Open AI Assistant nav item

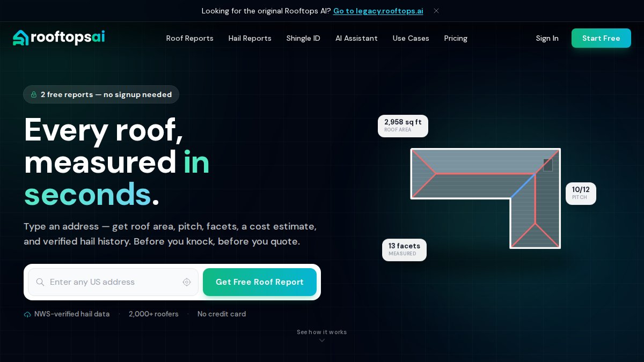click(356, 38)
